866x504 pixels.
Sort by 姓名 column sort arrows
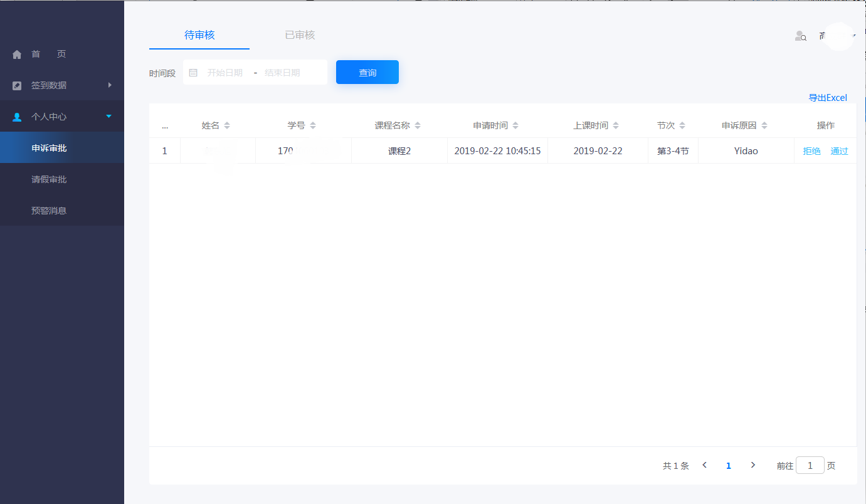pos(227,125)
